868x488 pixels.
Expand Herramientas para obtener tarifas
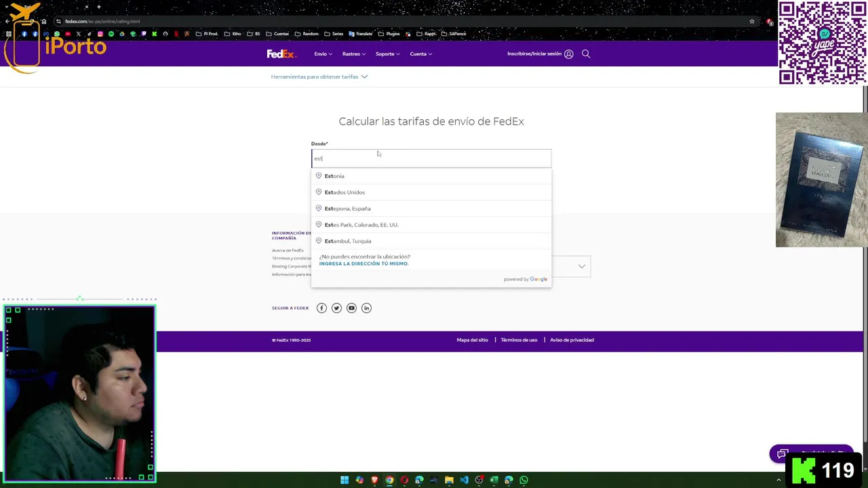[x=319, y=77]
